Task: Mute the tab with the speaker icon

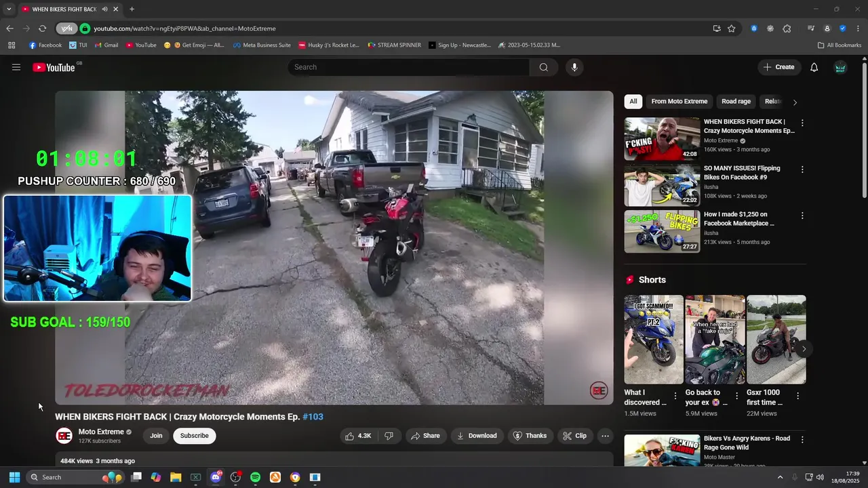Action: tap(104, 9)
